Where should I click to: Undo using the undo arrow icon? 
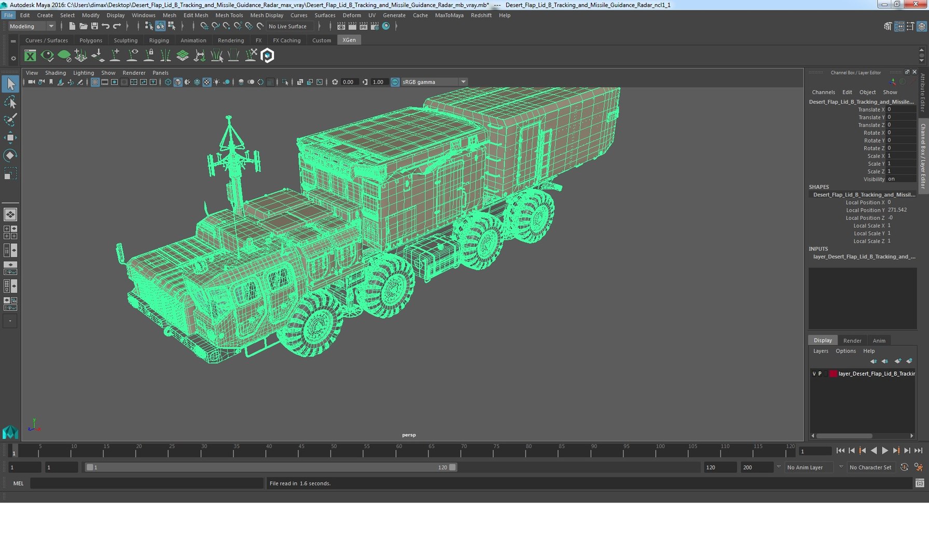pos(106,26)
